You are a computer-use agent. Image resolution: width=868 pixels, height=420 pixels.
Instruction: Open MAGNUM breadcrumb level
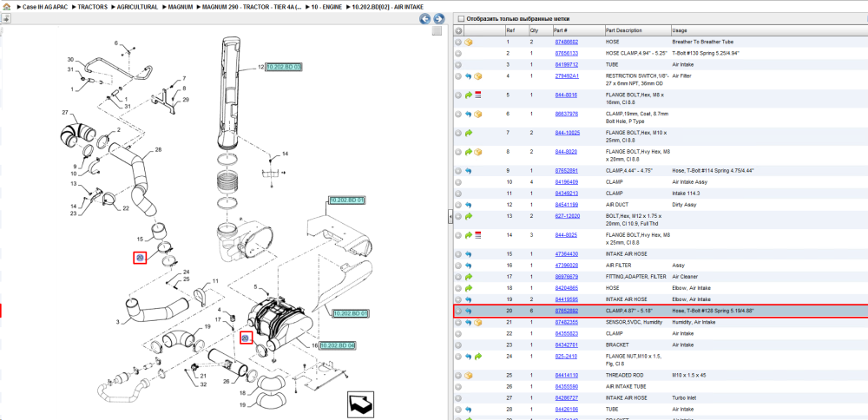(x=181, y=7)
